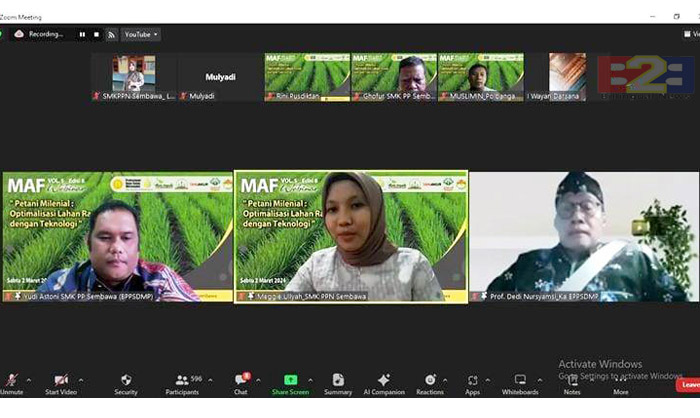
Task: Select the I Wayan Darsana thumbnail
Action: (x=567, y=77)
